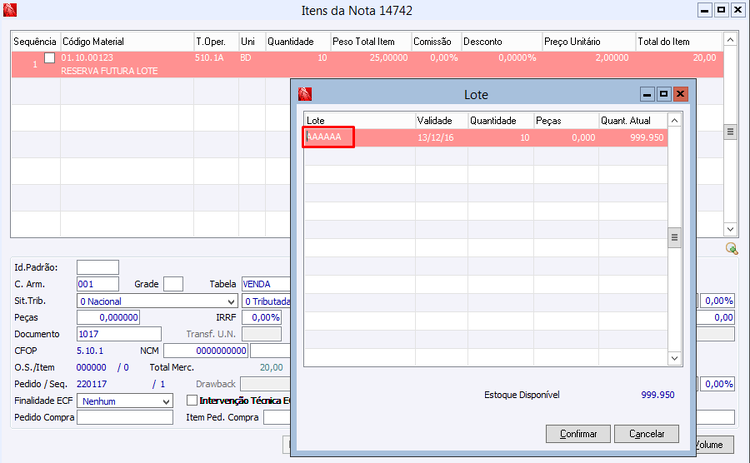Click the Documento field with 1017

[x=119, y=334]
